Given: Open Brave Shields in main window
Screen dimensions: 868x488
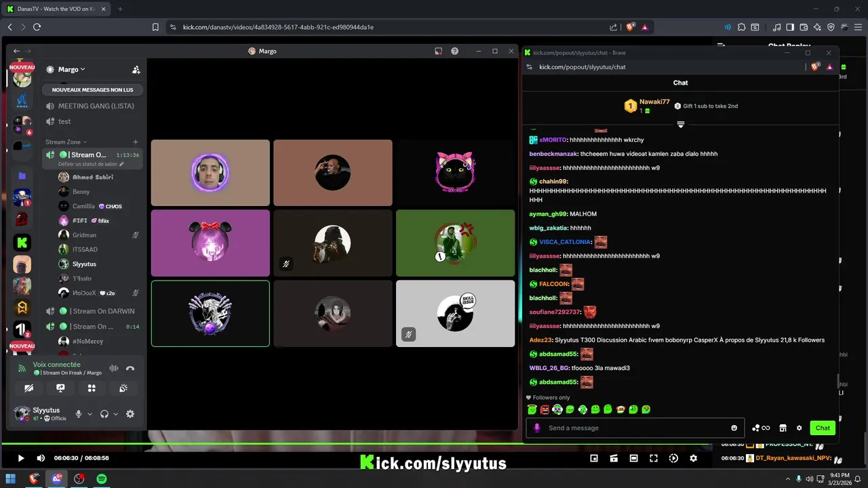Looking at the screenshot, I should [x=630, y=27].
